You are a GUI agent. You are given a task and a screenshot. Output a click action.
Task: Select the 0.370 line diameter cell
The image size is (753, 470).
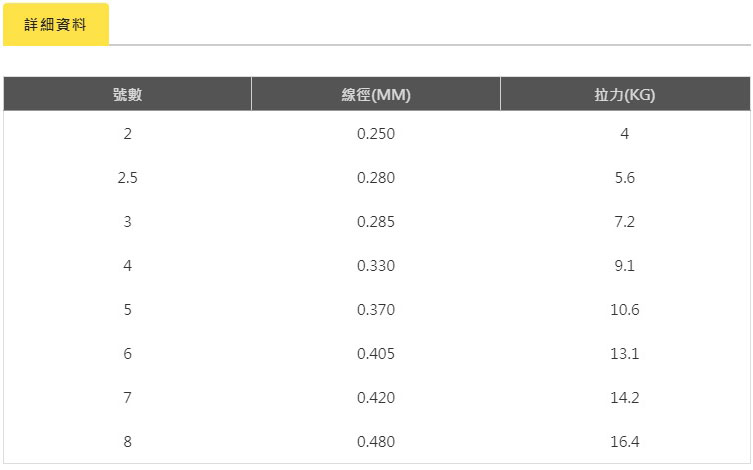pyautogui.click(x=376, y=310)
